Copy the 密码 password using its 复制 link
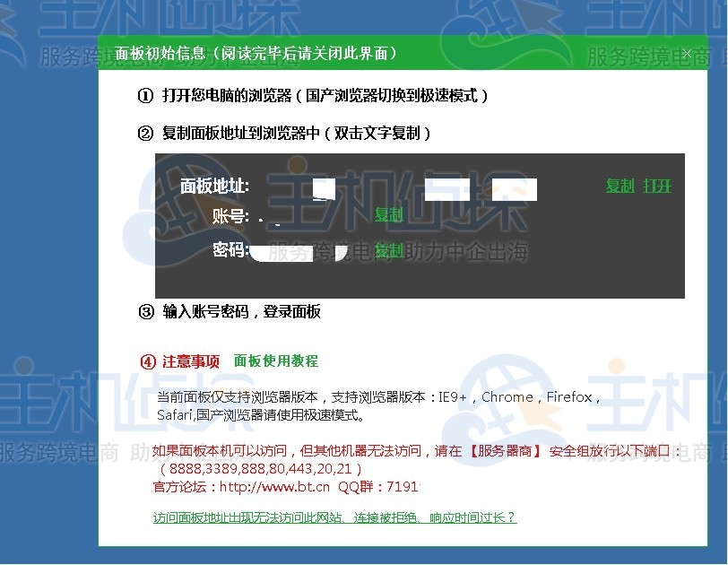Viewport: 728px width, 565px height. (x=388, y=250)
